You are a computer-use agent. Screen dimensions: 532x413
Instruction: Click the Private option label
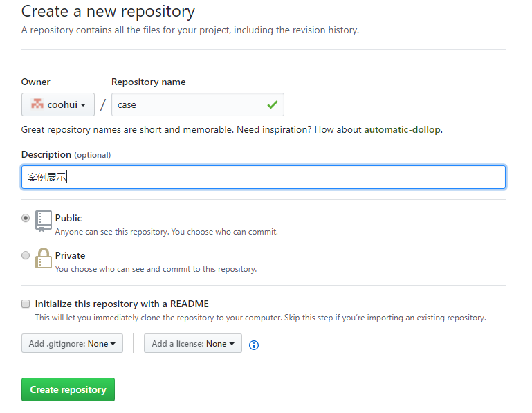(x=71, y=255)
